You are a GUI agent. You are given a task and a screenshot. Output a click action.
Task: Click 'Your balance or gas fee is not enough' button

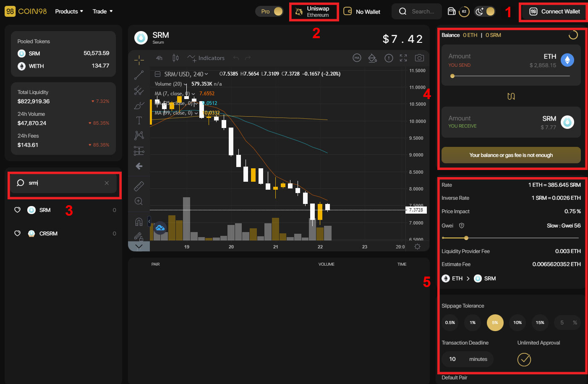tap(511, 155)
